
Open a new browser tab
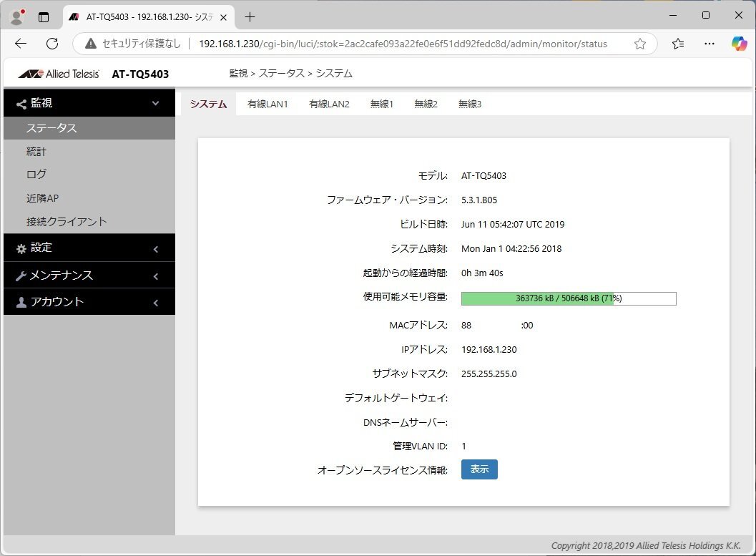[250, 16]
